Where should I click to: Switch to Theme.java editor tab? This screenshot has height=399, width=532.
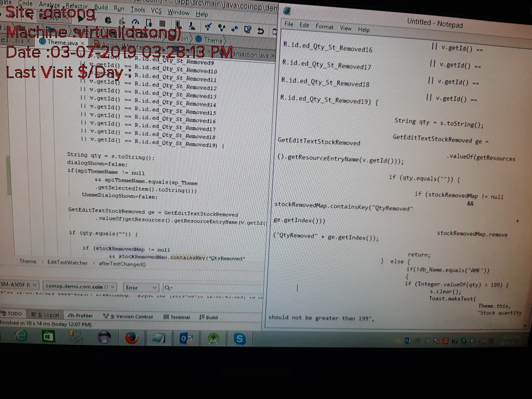[62, 42]
